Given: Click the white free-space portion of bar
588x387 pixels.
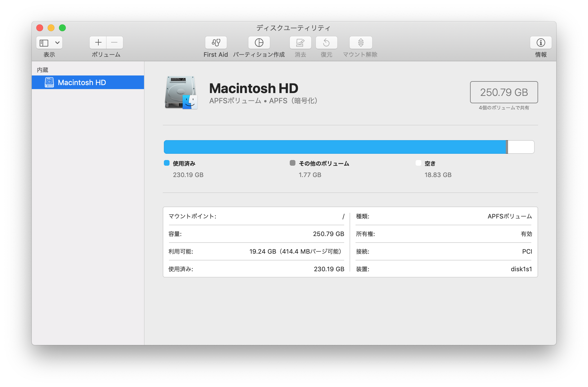Looking at the screenshot, I should [521, 147].
